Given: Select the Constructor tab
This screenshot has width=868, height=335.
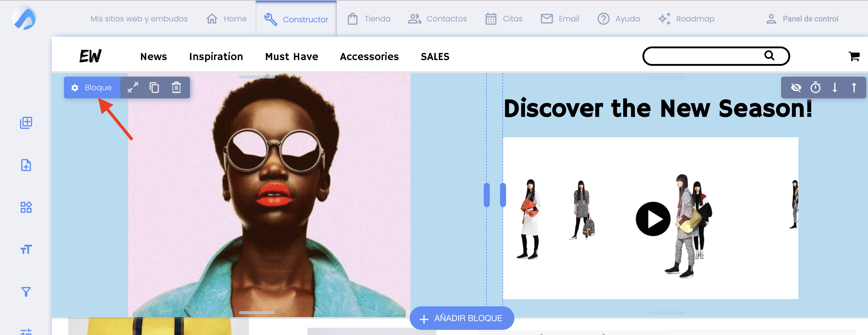Looking at the screenshot, I should pyautogui.click(x=296, y=19).
